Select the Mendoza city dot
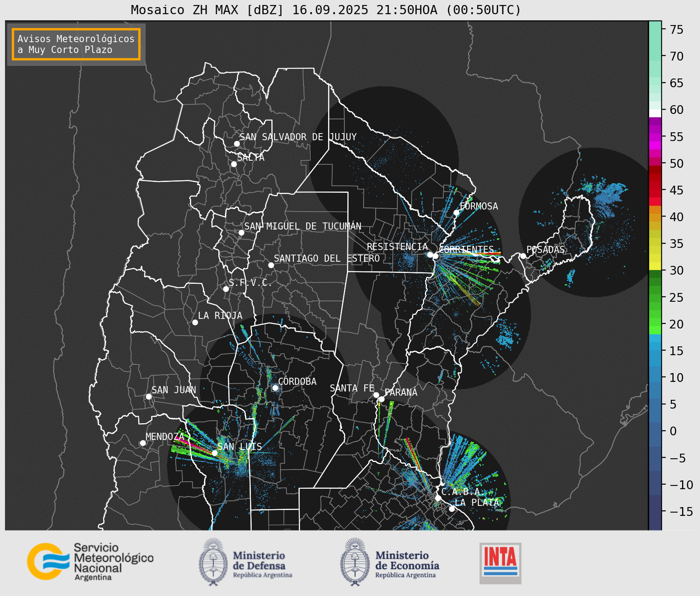This screenshot has width=700, height=596. point(143,443)
